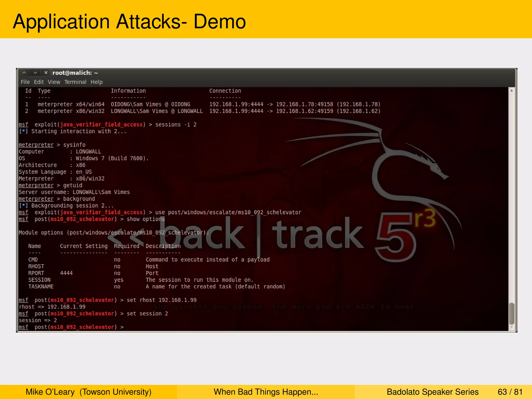Click 'LONGWALL\Sam Vimes @ LONGWALL' text
The width and height of the screenshot is (532, 399).
(157, 111)
